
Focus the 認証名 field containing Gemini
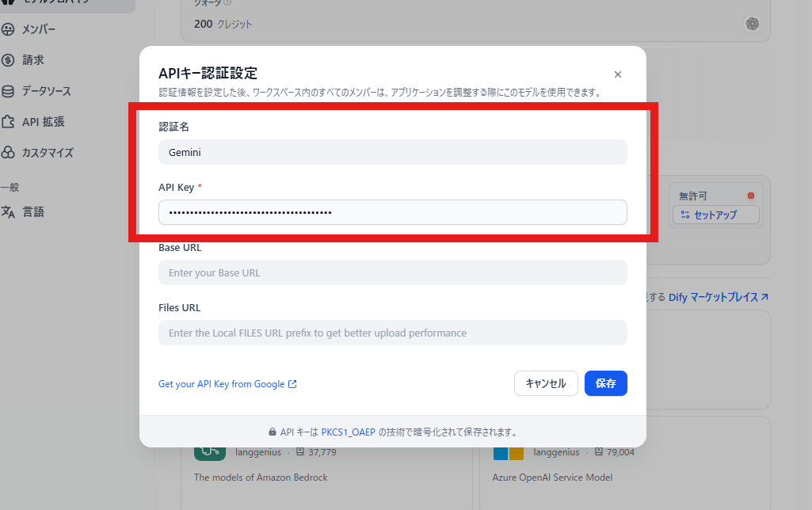pos(392,152)
